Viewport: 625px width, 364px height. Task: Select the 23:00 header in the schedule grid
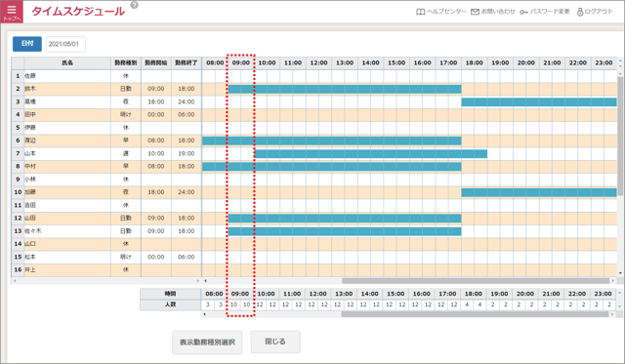(x=604, y=62)
